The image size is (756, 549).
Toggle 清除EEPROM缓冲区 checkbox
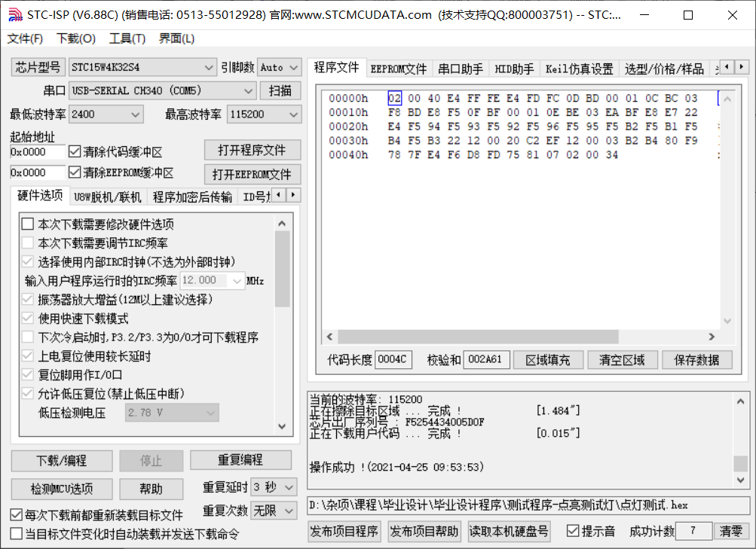[x=75, y=172]
